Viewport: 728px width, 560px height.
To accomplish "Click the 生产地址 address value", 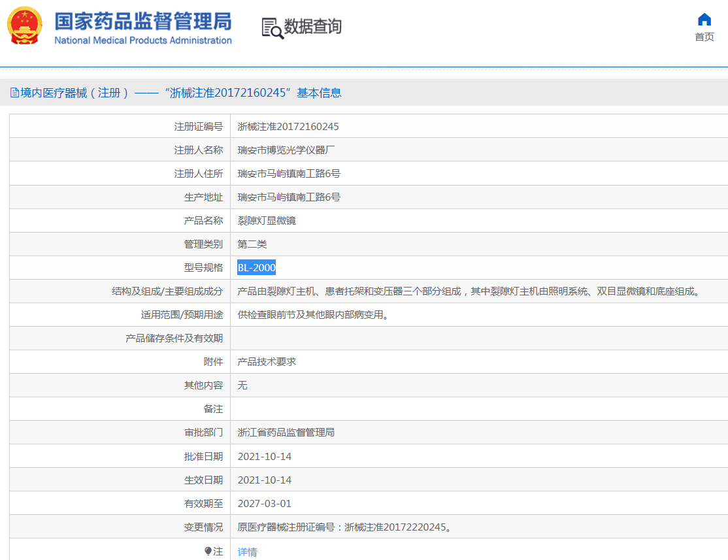I will pos(289,197).
